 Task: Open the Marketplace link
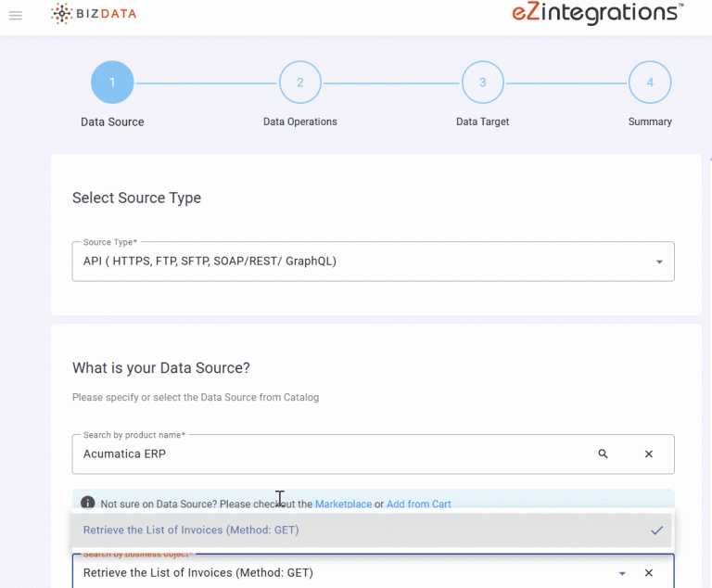(343, 505)
